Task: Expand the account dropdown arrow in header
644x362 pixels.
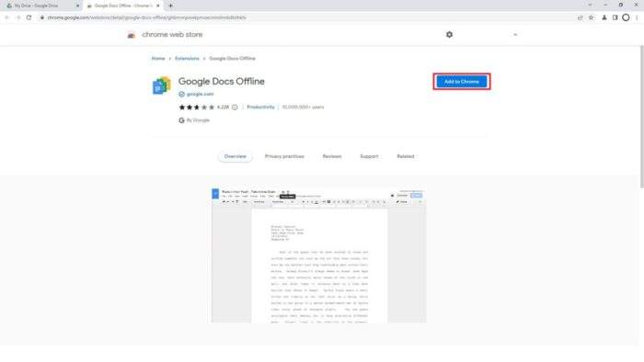Action: [x=515, y=35]
